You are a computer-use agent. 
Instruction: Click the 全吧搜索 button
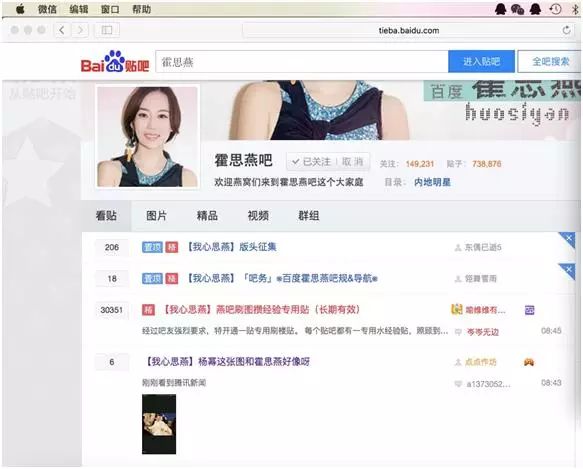[550, 61]
